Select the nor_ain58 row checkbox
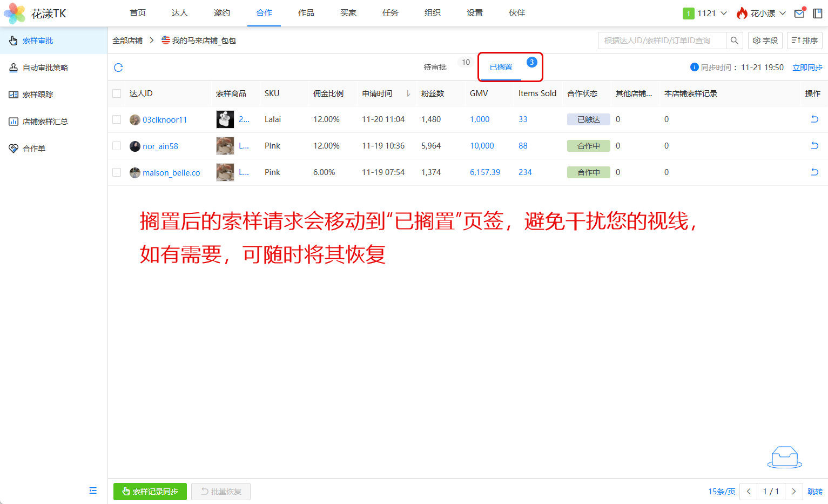The image size is (828, 504). [117, 146]
